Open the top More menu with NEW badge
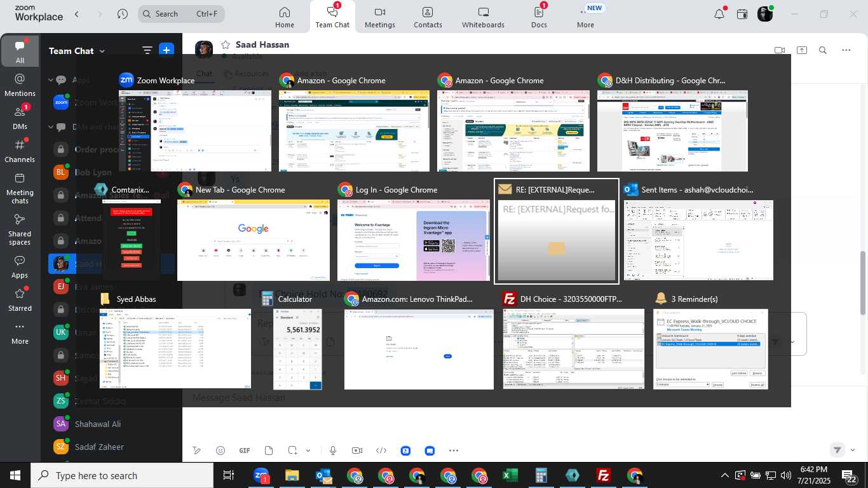 pos(585,17)
